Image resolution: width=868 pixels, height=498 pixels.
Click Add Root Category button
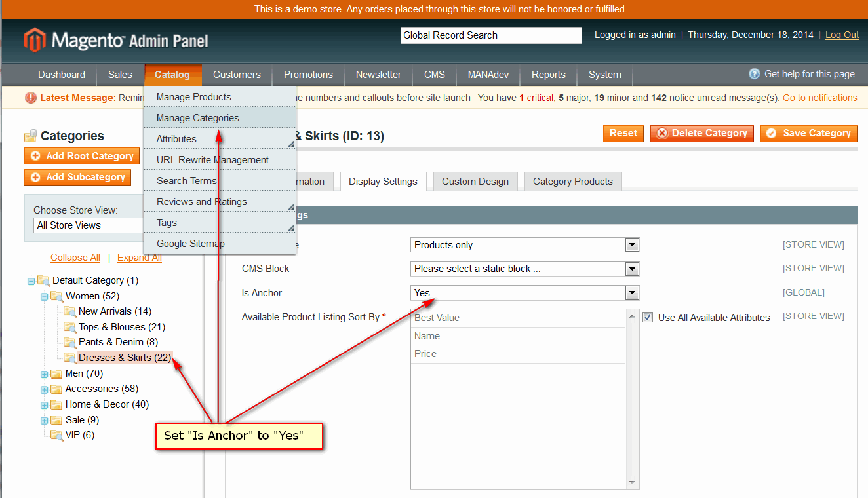click(x=82, y=156)
